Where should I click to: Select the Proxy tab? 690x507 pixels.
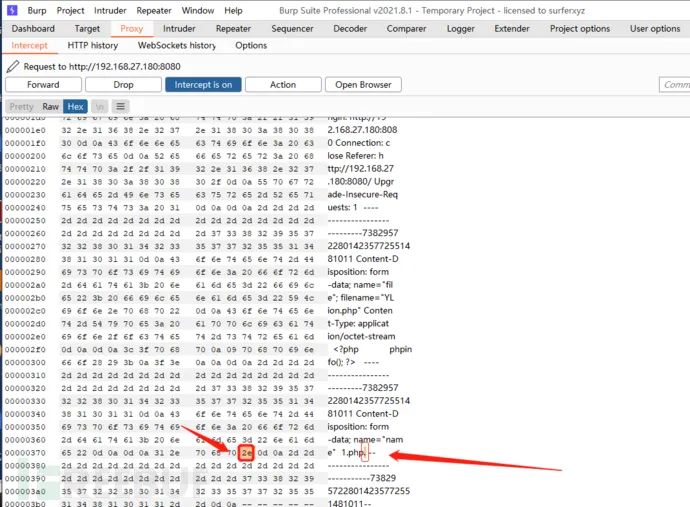pyautogui.click(x=132, y=29)
